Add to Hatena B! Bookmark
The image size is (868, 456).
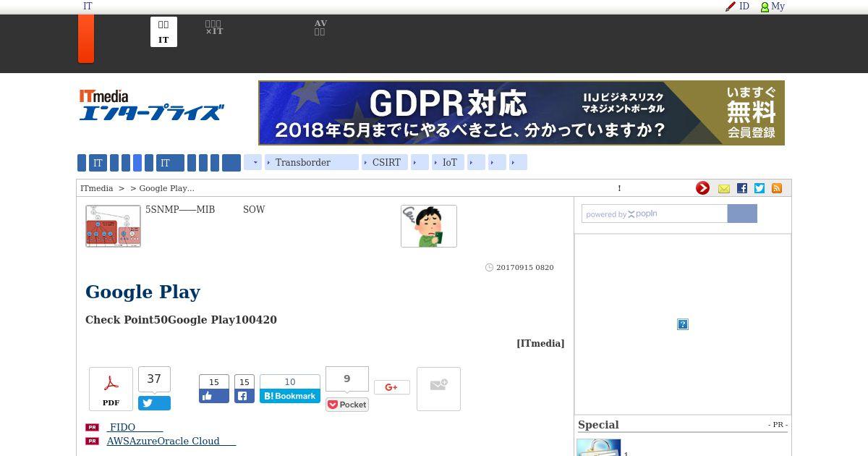[290, 396]
